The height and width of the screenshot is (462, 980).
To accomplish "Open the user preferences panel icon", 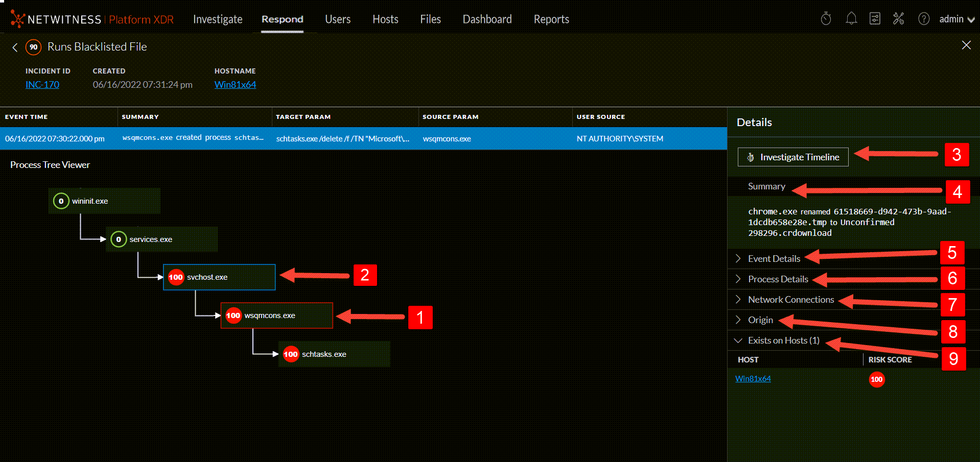I will (875, 19).
